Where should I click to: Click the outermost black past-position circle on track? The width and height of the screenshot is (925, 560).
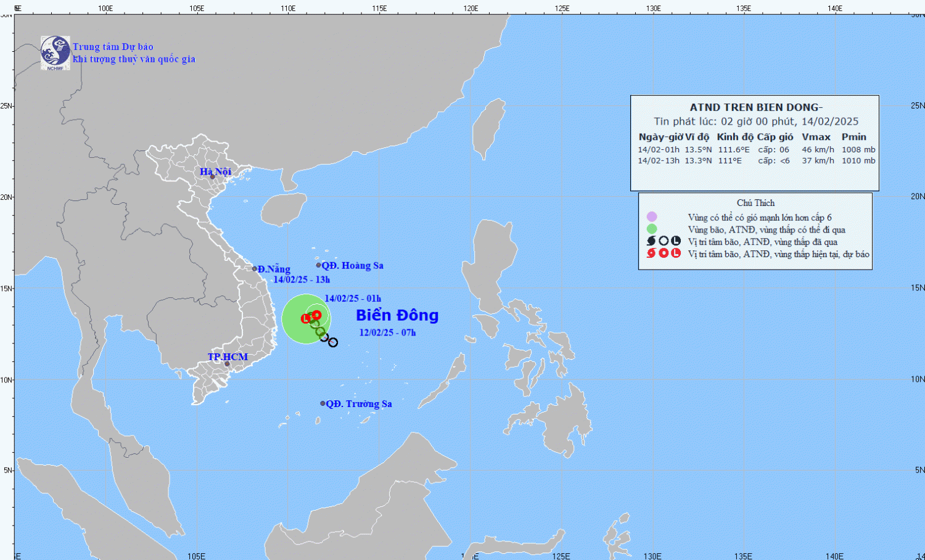click(x=333, y=342)
